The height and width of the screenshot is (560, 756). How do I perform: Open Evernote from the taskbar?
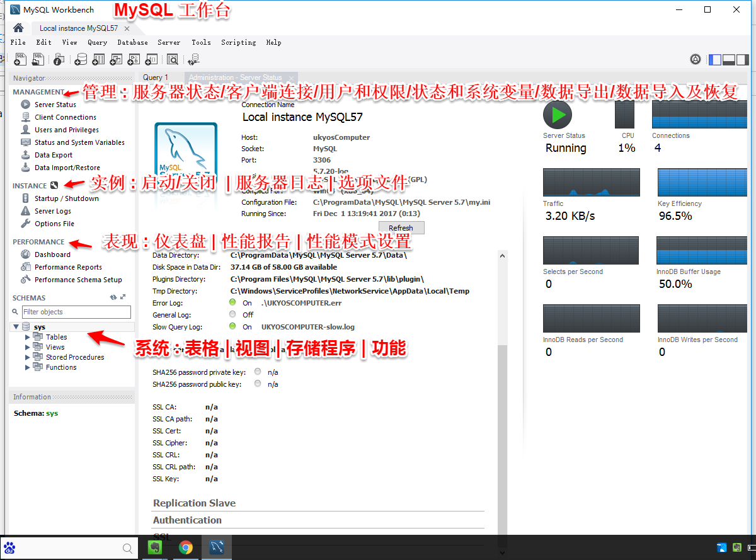tap(155, 547)
